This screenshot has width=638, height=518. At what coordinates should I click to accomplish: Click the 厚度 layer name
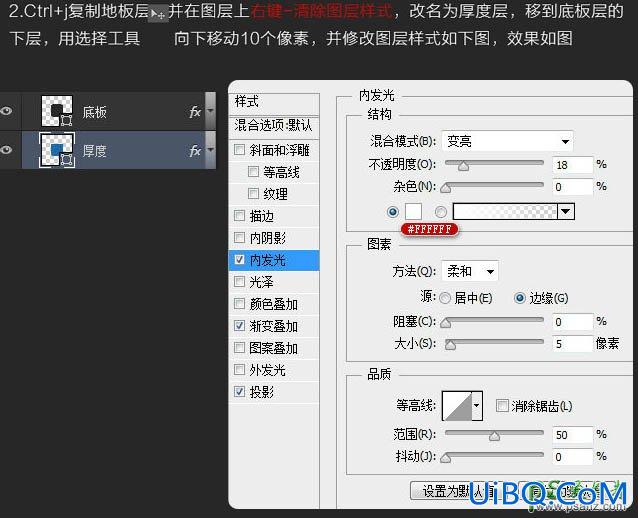pos(94,151)
